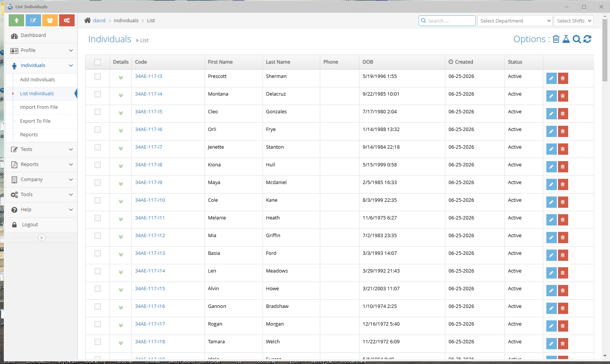Click into the Search input field
Viewport: 610px width, 364px height.
point(447,21)
